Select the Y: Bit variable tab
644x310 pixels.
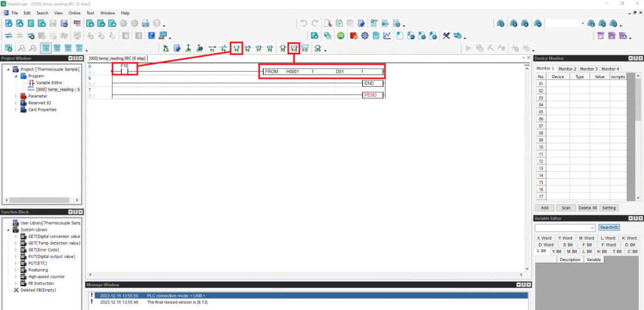[557, 252]
